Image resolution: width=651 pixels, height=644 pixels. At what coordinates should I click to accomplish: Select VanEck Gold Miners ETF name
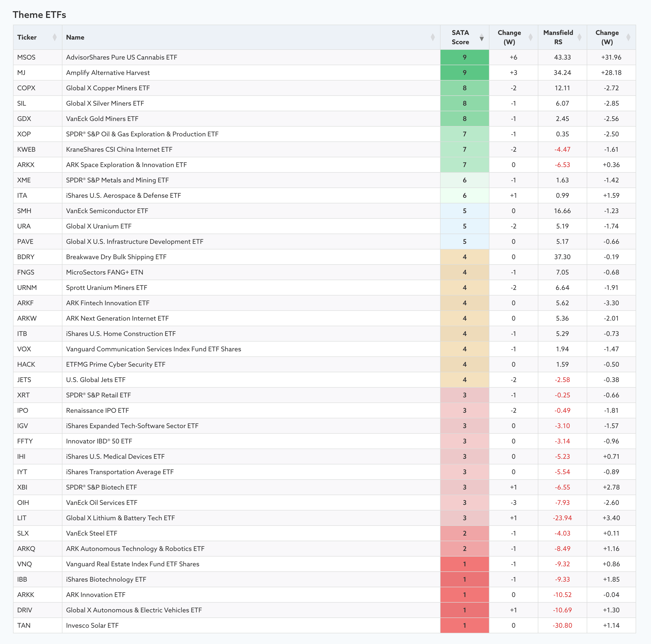tap(102, 119)
